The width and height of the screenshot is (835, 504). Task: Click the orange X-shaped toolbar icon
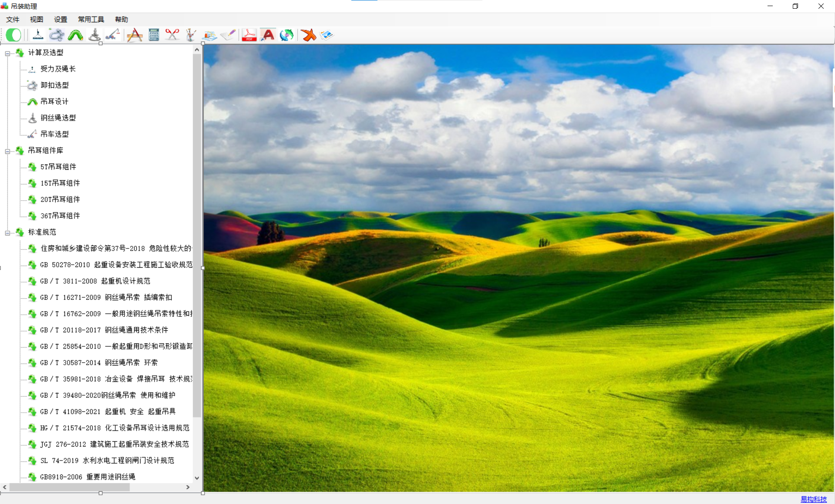tap(309, 35)
